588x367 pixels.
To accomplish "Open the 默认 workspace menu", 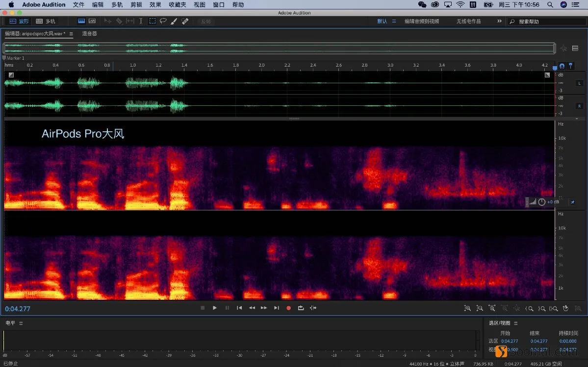I will pyautogui.click(x=394, y=22).
